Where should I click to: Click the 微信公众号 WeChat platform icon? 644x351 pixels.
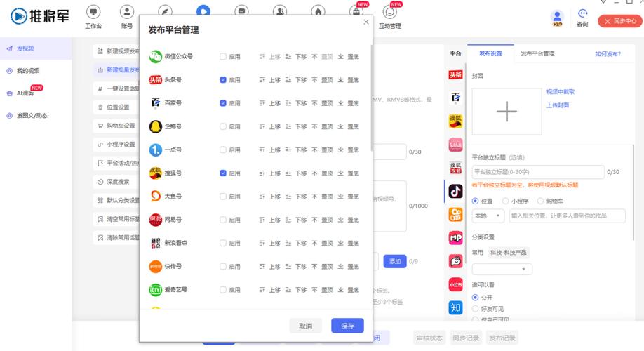tap(155, 56)
